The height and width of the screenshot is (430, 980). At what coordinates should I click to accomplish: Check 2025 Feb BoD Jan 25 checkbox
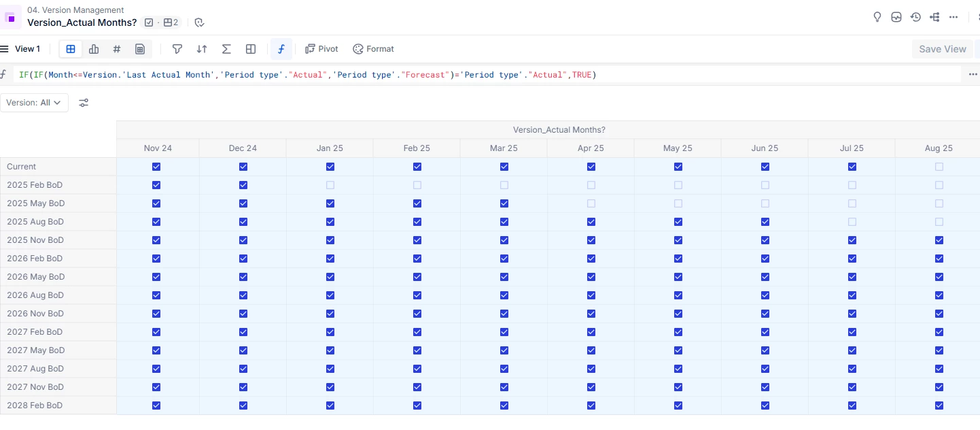pos(330,185)
